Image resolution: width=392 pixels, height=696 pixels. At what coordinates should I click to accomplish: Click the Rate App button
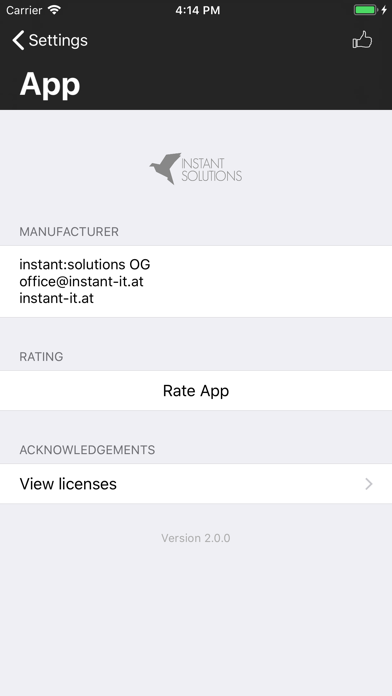196,391
